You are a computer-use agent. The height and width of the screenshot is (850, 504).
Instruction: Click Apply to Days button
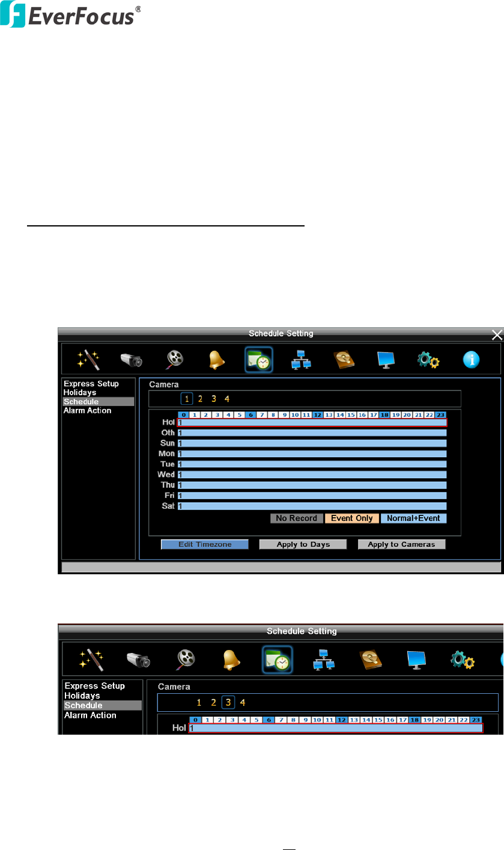point(303,544)
